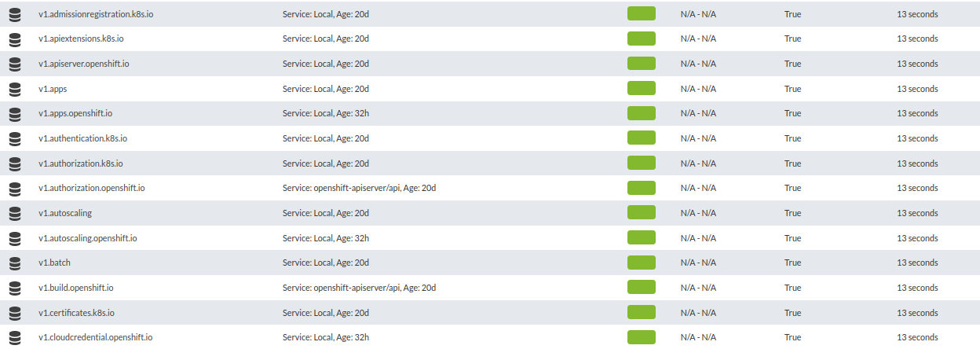Select the v1.apps row database icon

[x=14, y=89]
